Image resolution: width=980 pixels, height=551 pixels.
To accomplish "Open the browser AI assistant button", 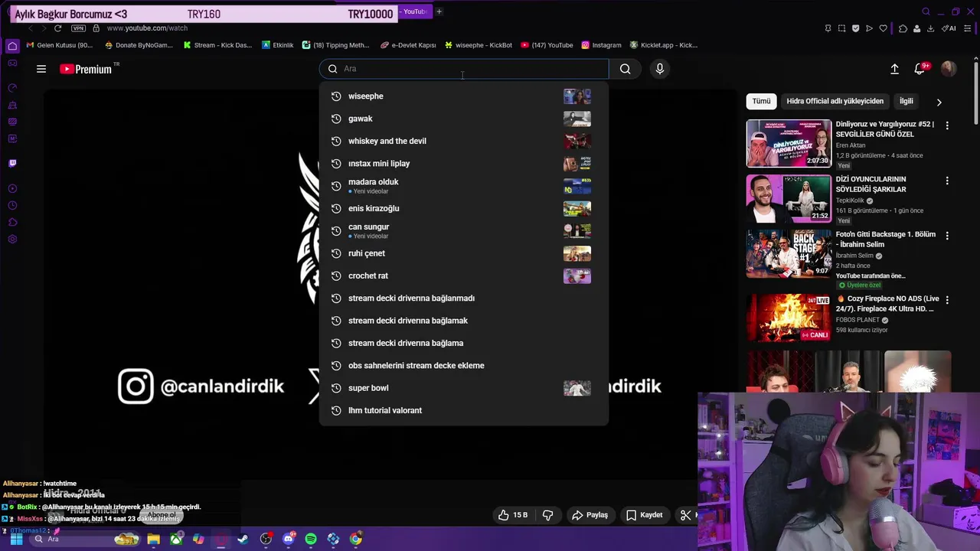I will (949, 28).
